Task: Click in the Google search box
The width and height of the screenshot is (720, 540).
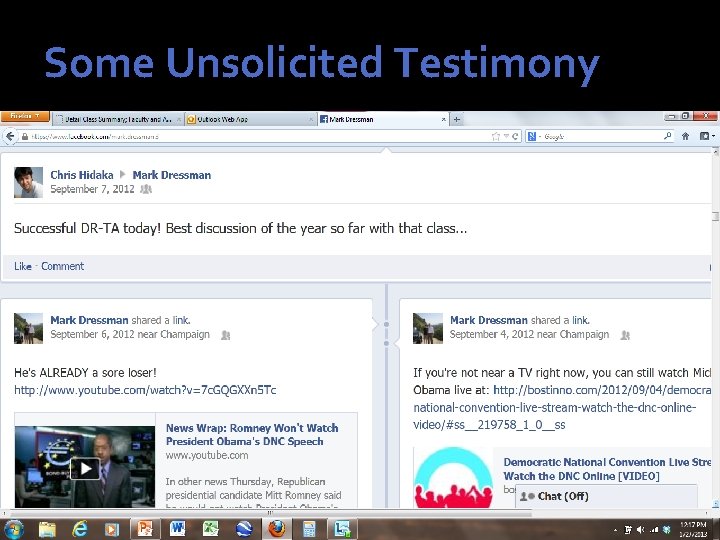Action: [x=602, y=136]
